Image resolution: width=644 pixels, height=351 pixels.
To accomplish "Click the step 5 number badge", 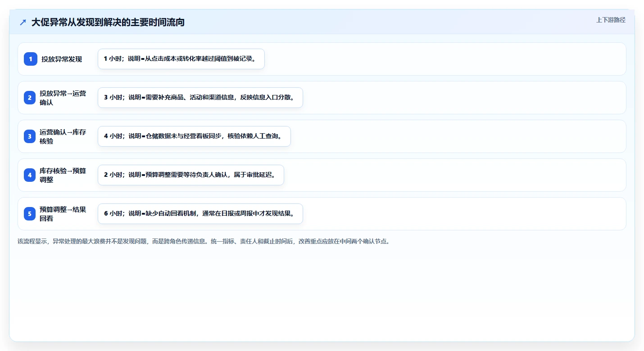I will (x=30, y=214).
